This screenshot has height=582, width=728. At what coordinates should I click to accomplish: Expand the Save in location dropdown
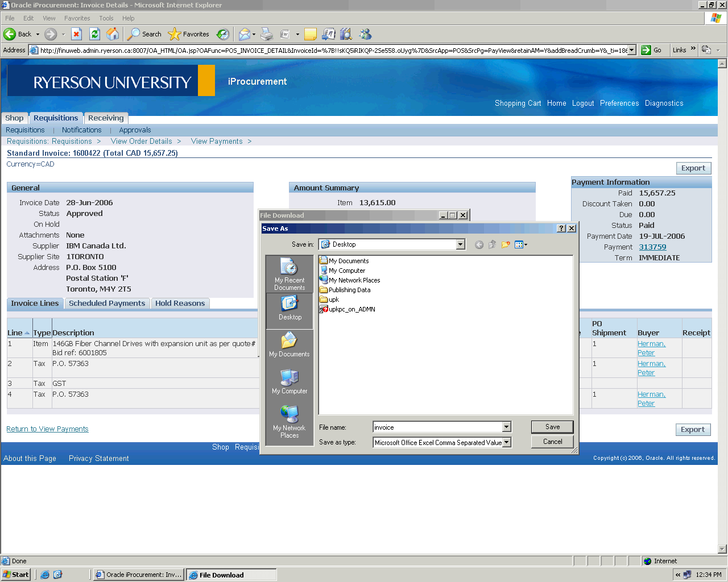point(460,244)
